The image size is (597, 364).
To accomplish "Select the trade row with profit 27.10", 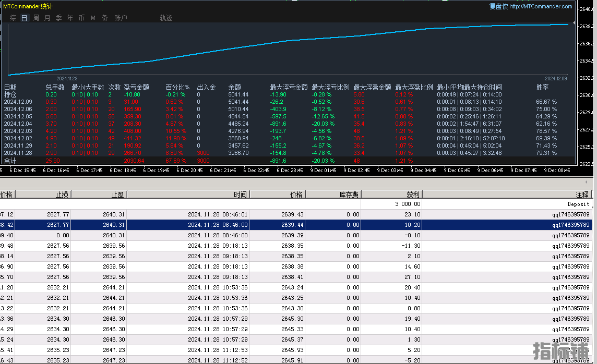I will [296, 277].
